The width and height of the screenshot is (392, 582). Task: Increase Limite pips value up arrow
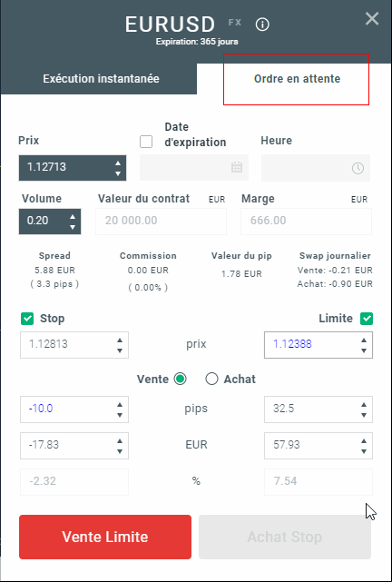(x=364, y=405)
